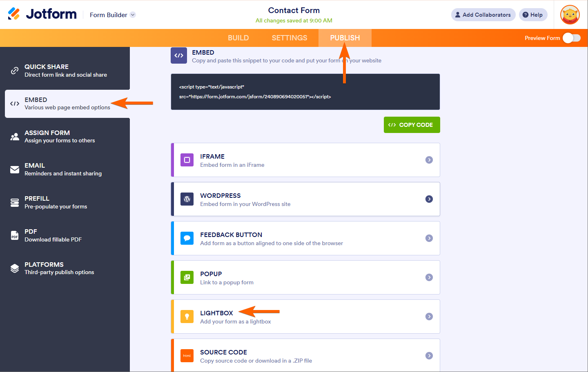
Task: Click the Embed code icon in sidebar
Action: tap(15, 104)
